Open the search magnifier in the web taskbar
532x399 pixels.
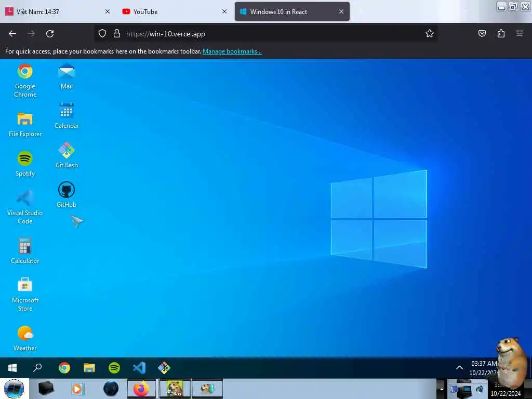[x=37, y=368]
